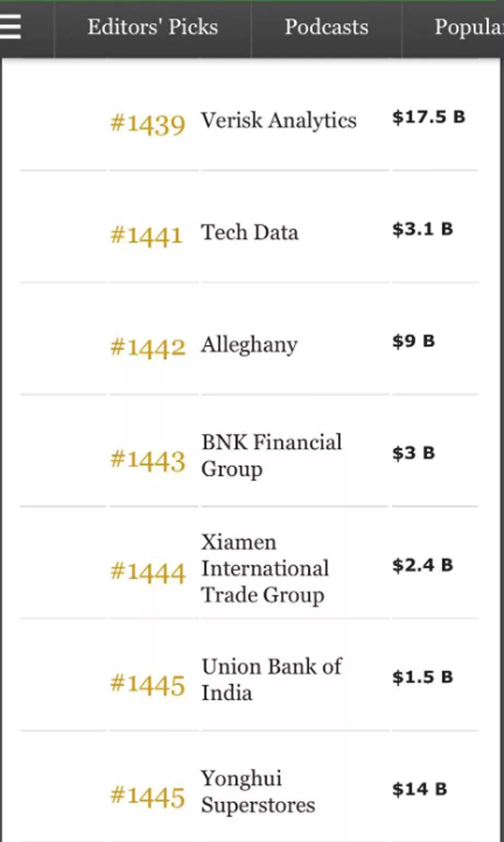The image size is (504, 842).
Task: Click the $17.5 B market value
Action: (428, 117)
